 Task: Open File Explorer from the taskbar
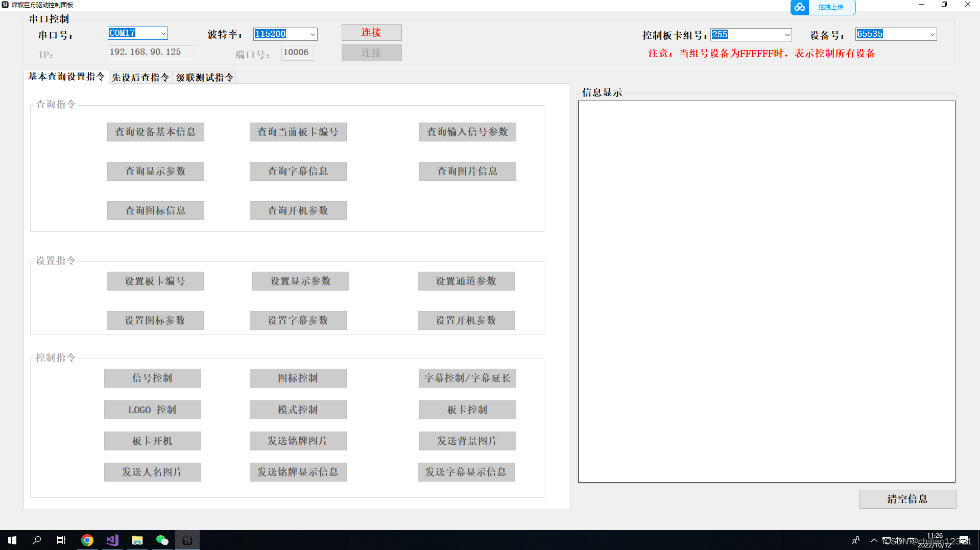(x=137, y=540)
